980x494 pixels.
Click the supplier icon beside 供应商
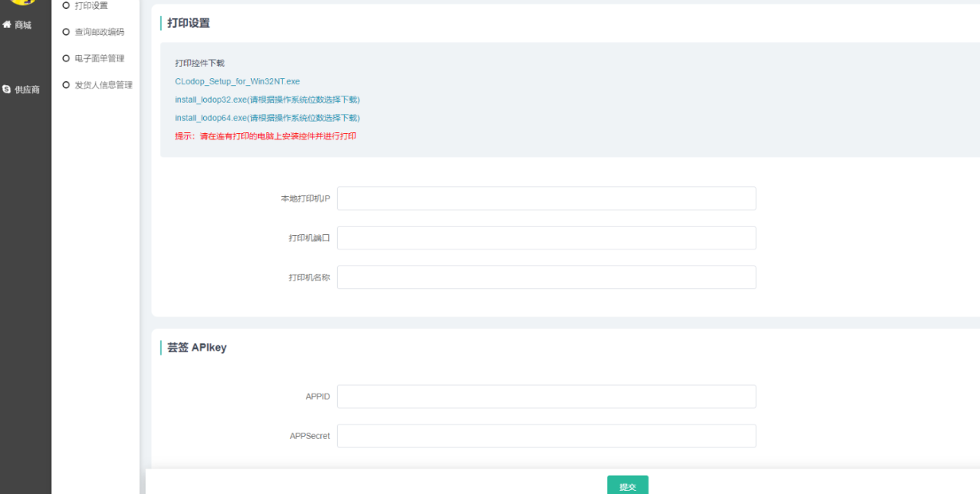coord(7,89)
